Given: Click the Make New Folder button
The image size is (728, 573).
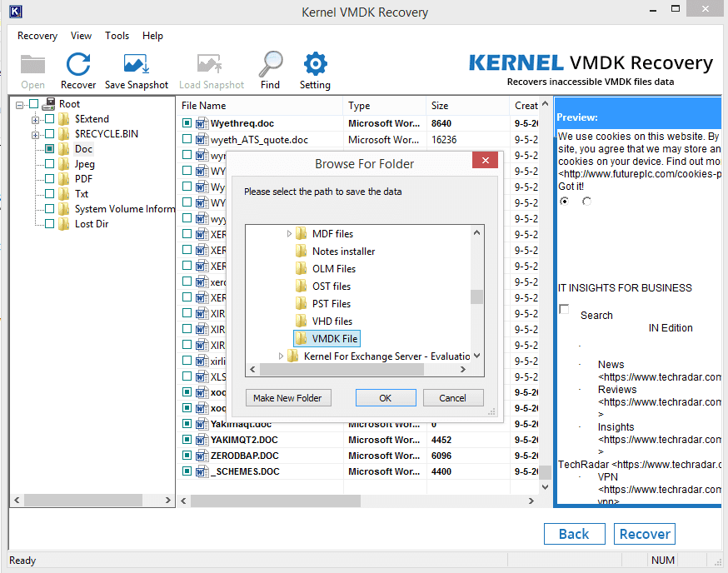Looking at the screenshot, I should click(x=288, y=398).
